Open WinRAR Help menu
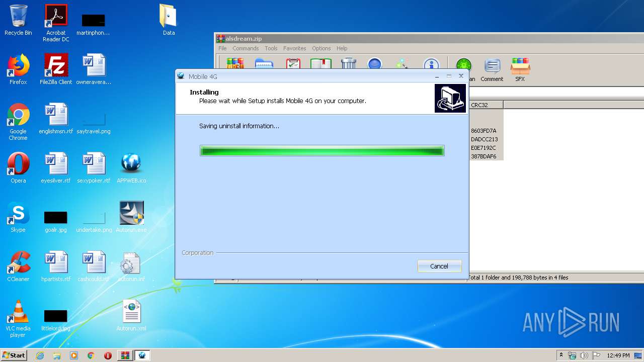Screen dimensions: 644x362 pos(342,48)
